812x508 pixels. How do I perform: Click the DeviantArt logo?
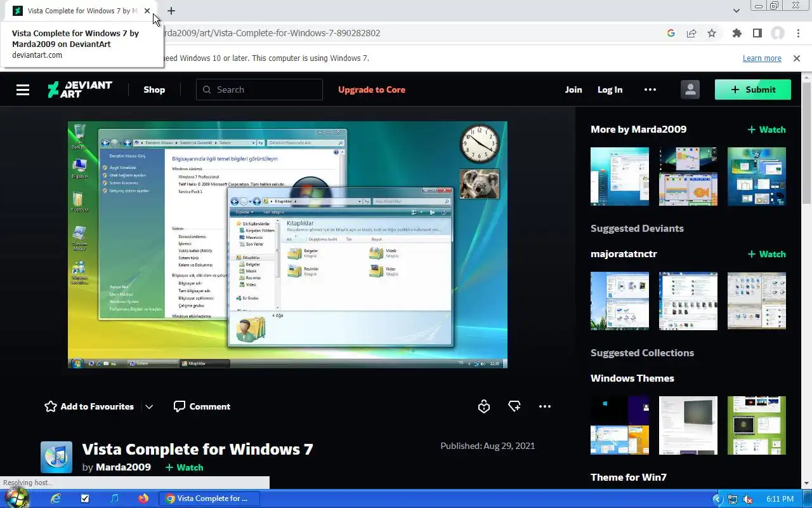80,90
